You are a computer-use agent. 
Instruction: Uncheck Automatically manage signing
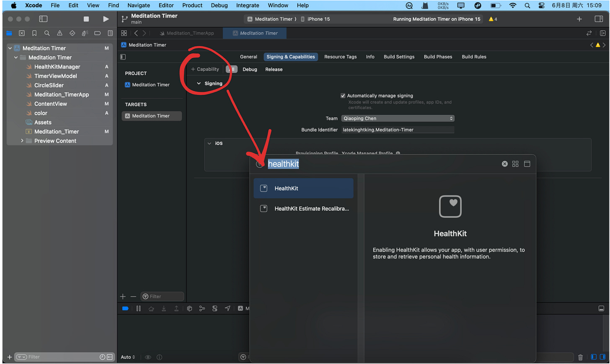pos(343,96)
